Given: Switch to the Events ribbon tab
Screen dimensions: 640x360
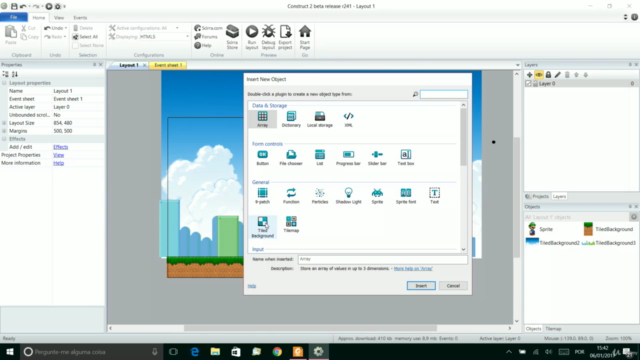Looking at the screenshot, I should click(x=80, y=18).
